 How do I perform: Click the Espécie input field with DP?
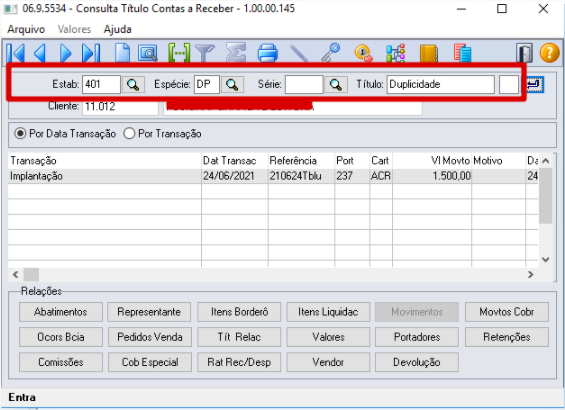point(207,85)
